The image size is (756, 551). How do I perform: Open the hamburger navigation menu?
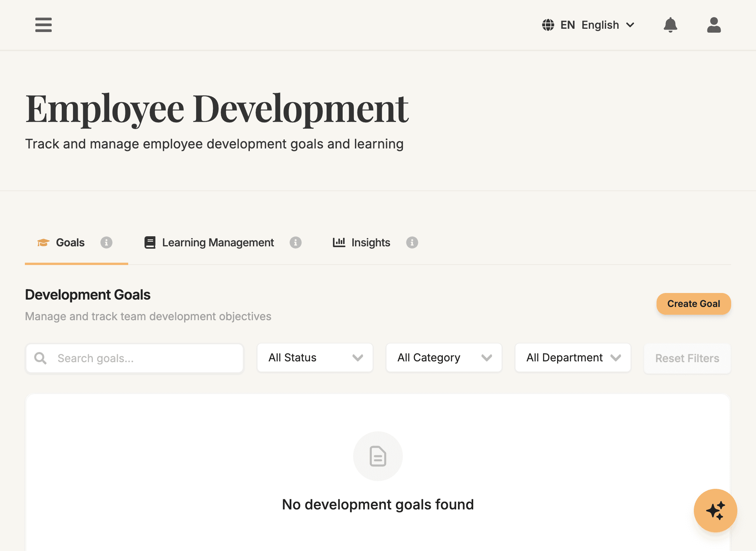click(x=43, y=25)
